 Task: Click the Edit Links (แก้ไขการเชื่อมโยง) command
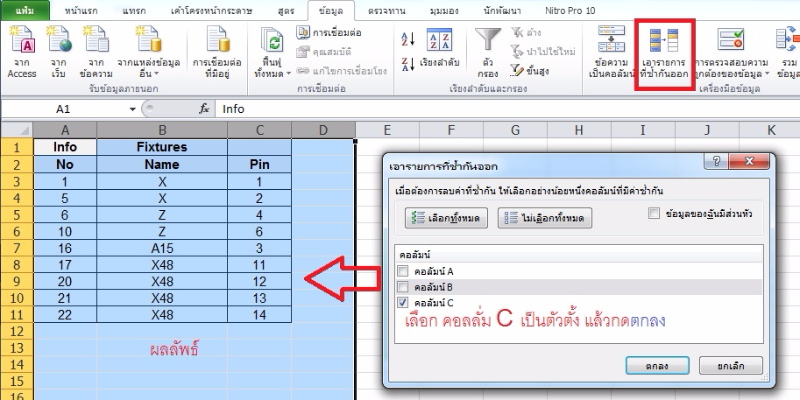click(x=341, y=70)
